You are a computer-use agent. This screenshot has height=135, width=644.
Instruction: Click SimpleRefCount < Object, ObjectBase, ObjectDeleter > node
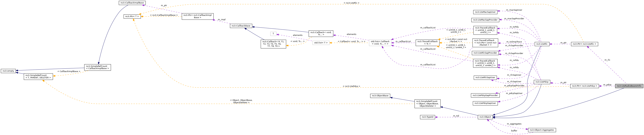click(x=427, y=104)
